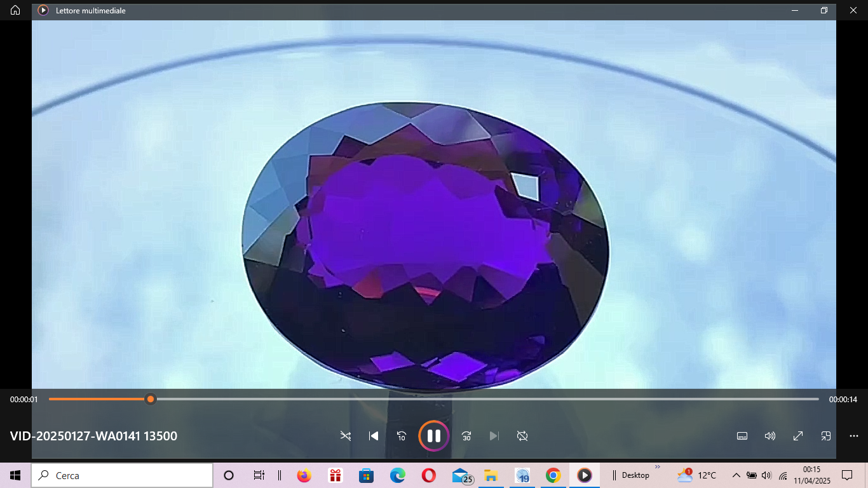Skip forward 30 seconds
868x488 pixels.
click(466, 436)
